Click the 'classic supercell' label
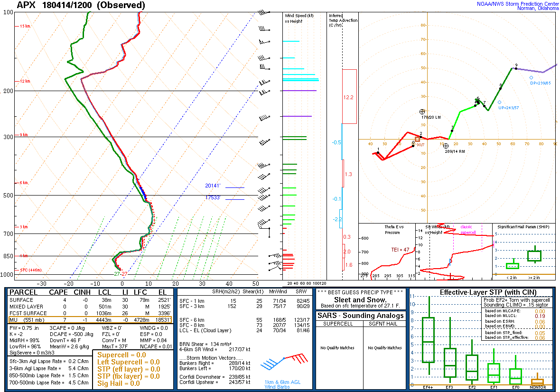Viewport: 560px width, 392px height. pos(468,230)
